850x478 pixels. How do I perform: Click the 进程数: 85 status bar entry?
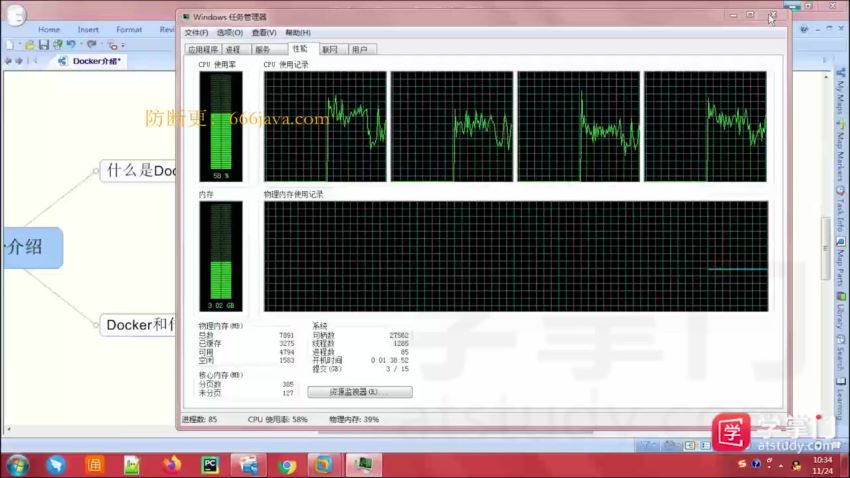point(199,419)
